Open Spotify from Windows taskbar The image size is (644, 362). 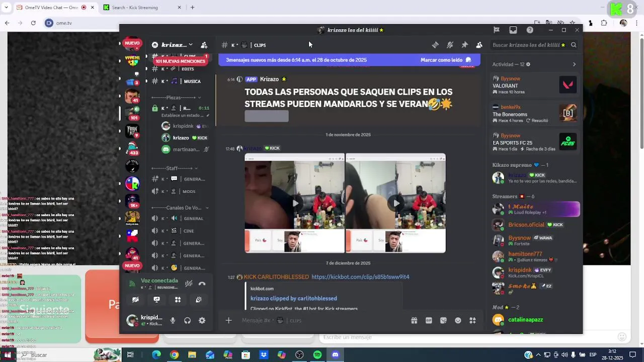pyautogui.click(x=317, y=355)
